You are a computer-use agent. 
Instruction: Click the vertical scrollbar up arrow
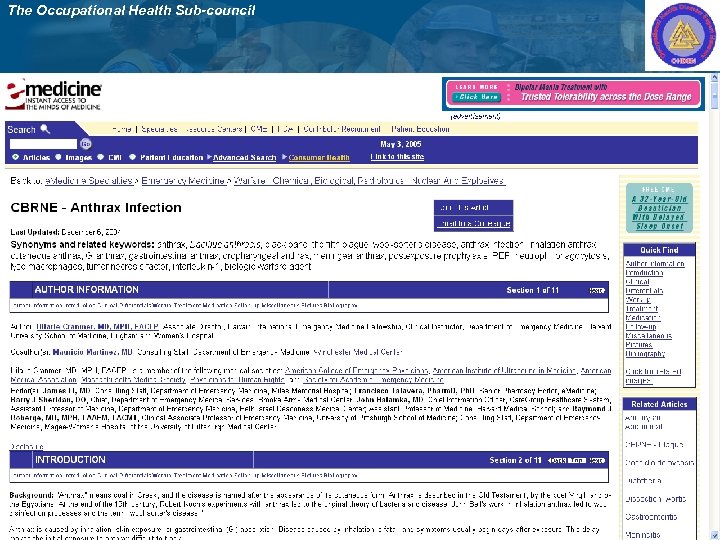[714, 78]
